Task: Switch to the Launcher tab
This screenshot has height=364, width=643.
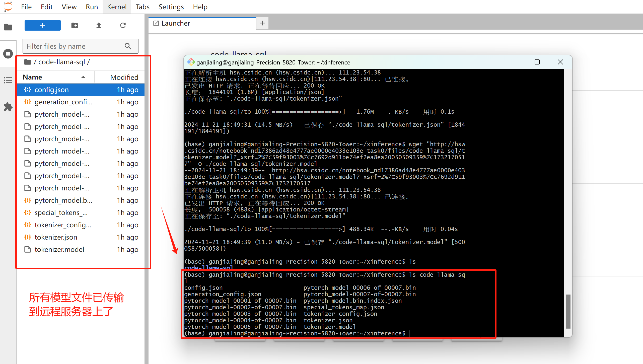Action: 202,23
